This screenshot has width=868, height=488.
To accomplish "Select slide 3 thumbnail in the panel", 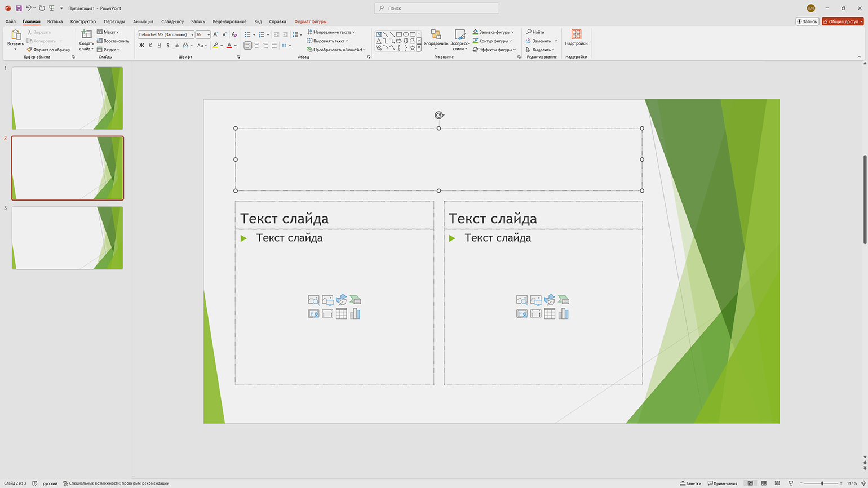I will click(67, 238).
